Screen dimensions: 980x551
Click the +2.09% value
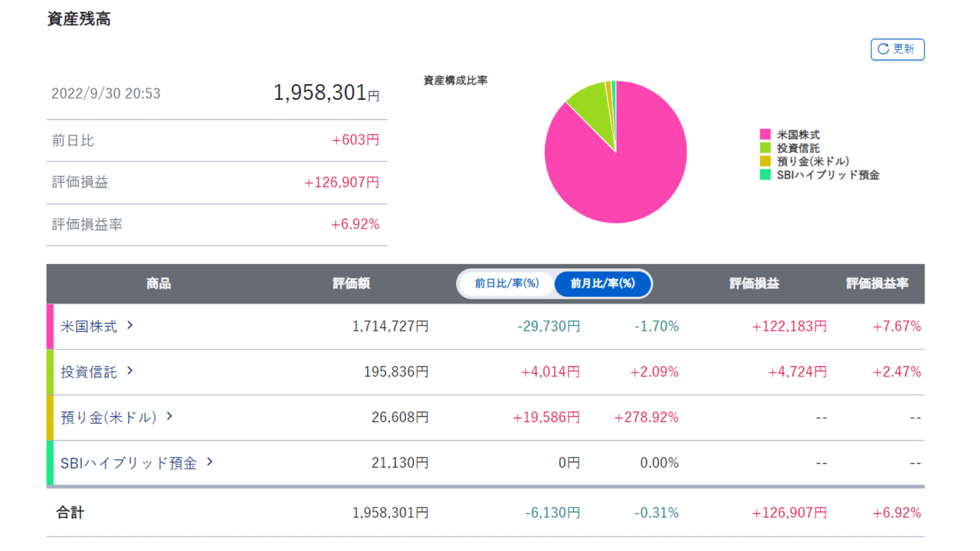pyautogui.click(x=654, y=372)
